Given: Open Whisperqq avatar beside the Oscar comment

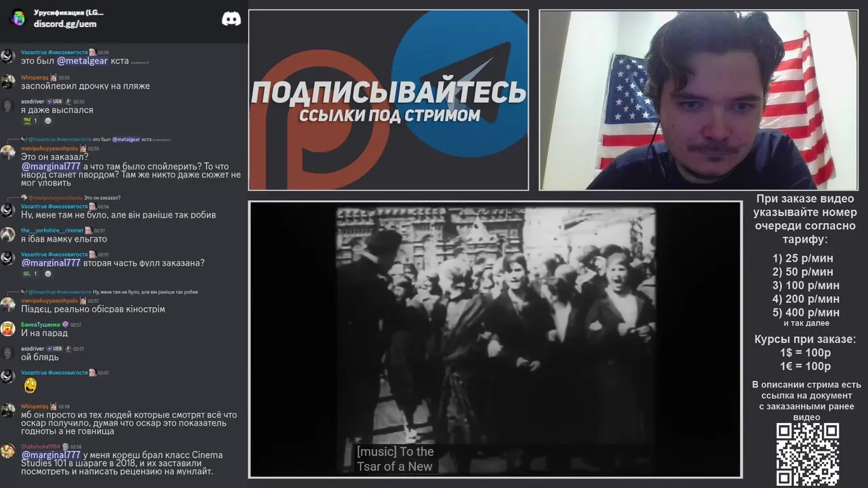Looking at the screenshot, I should click(8, 411).
